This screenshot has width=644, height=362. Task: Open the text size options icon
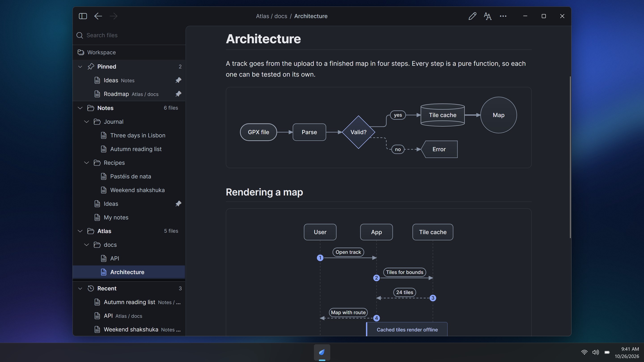487,16
